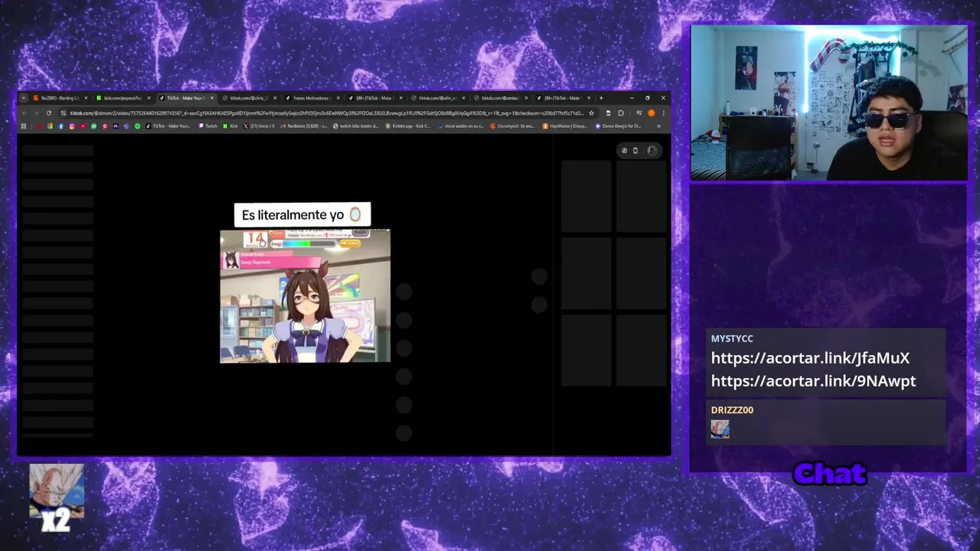This screenshot has height=551, width=980.
Task: Open the apps grid in bookmarks bar
Action: pos(24,126)
